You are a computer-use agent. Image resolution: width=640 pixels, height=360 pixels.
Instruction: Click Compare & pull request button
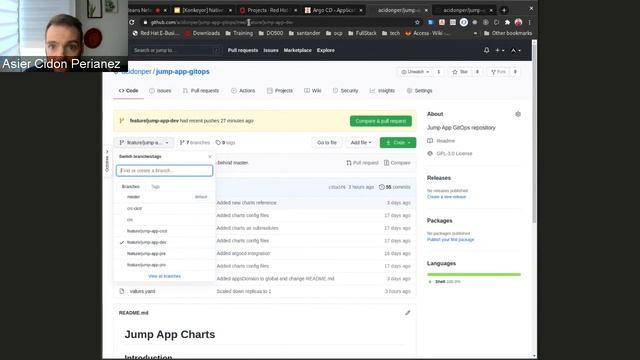point(380,121)
